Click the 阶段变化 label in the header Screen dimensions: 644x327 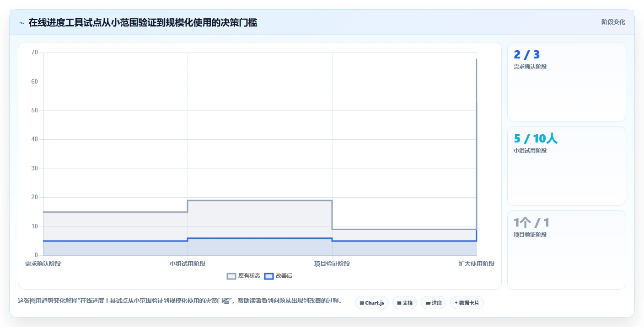point(613,22)
